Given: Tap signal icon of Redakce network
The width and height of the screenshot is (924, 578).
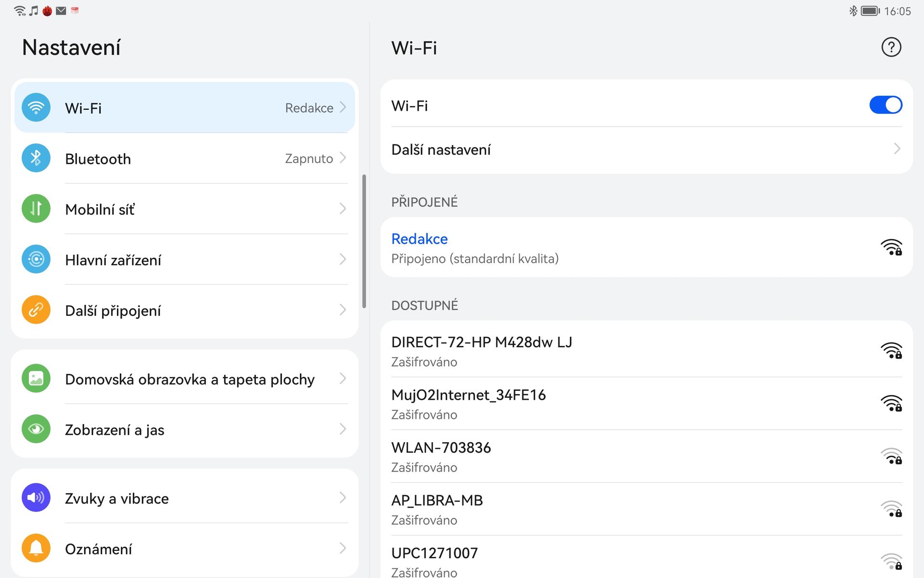Looking at the screenshot, I should (x=891, y=247).
